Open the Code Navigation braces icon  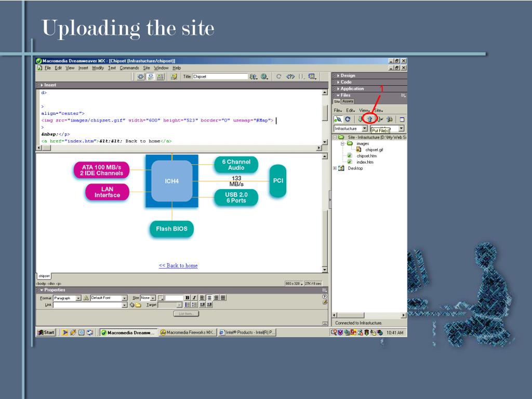(x=301, y=76)
